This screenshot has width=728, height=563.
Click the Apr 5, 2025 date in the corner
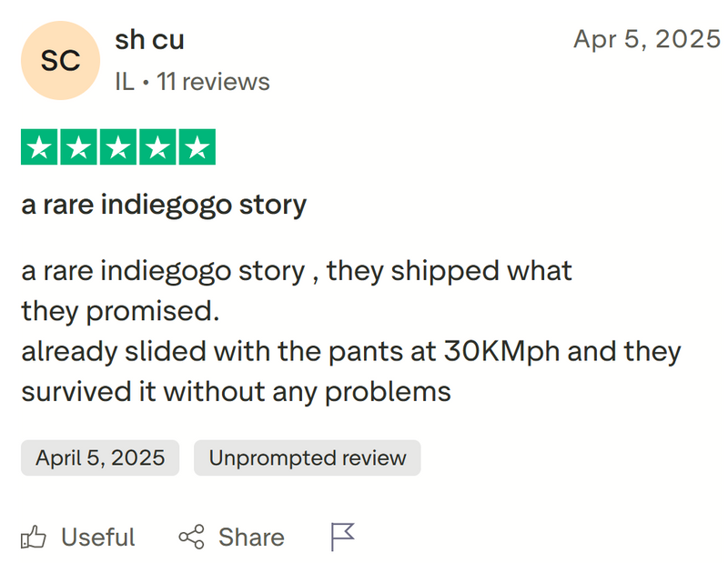pos(647,39)
